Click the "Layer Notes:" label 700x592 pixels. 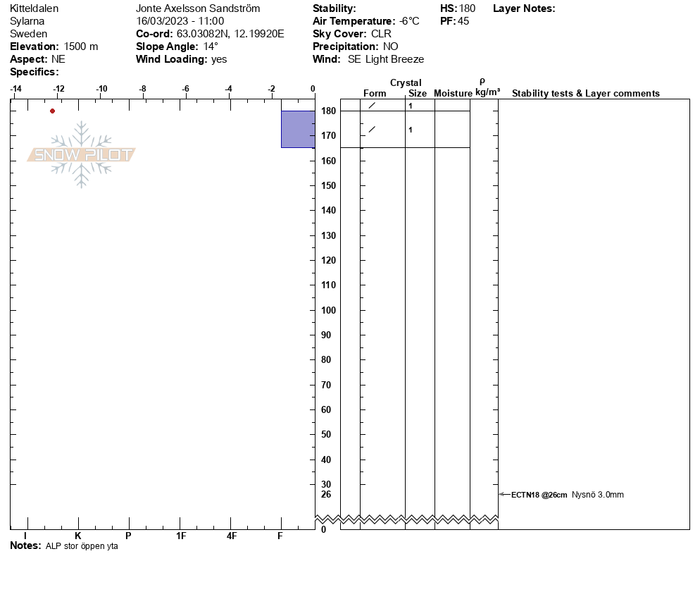pyautogui.click(x=524, y=8)
